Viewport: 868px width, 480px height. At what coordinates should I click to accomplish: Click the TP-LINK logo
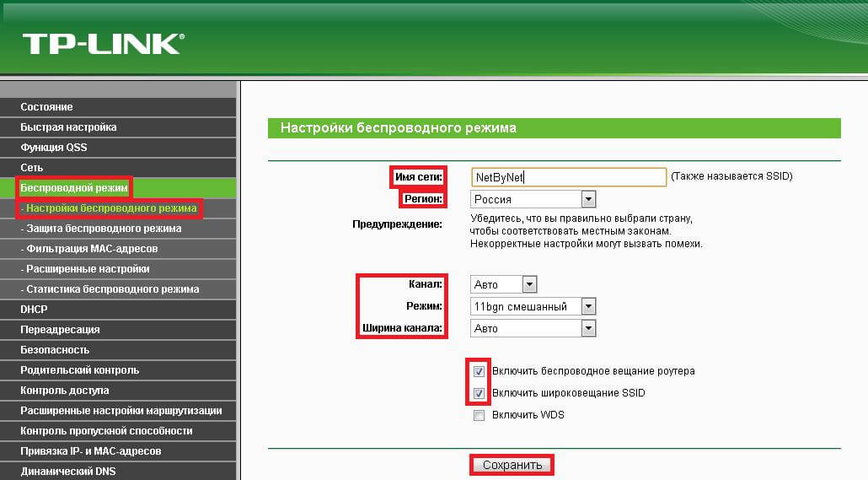click(x=103, y=44)
